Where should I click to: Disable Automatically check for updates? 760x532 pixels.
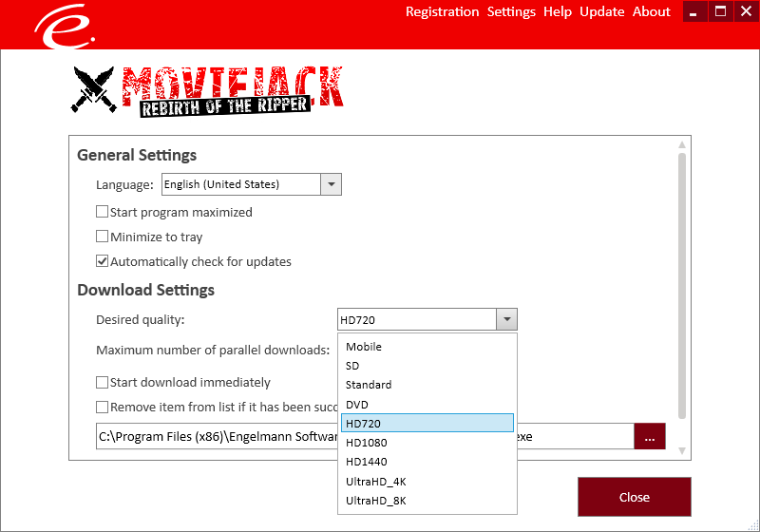click(x=102, y=261)
